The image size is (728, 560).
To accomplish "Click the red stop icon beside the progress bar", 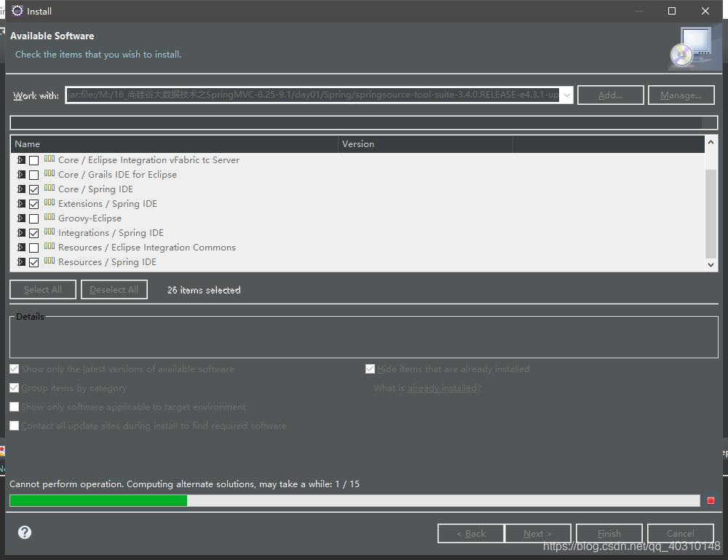I will [x=711, y=500].
